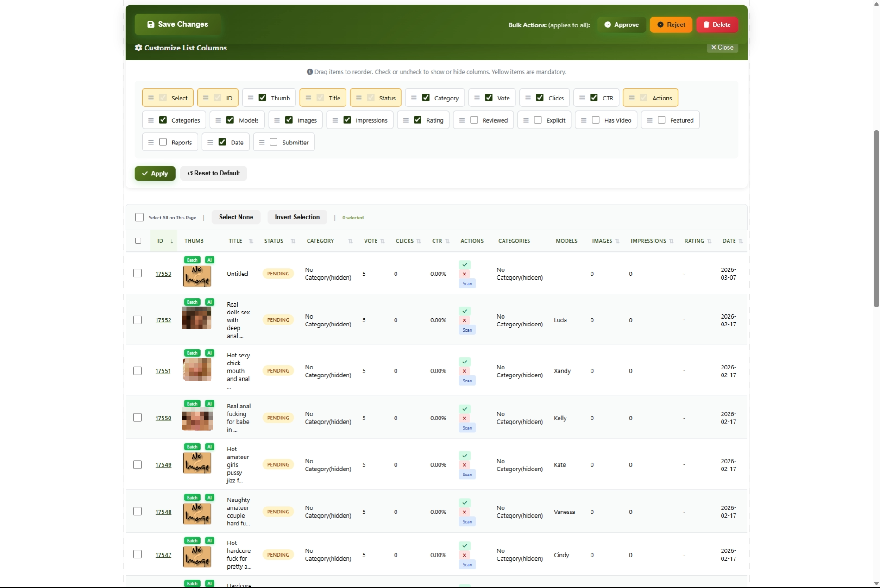Tick Select All on This Page checkbox

click(x=139, y=217)
